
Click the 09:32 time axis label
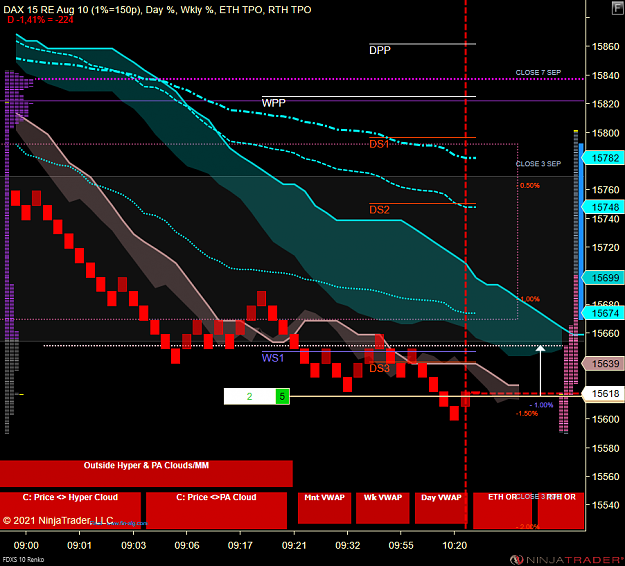[x=348, y=546]
